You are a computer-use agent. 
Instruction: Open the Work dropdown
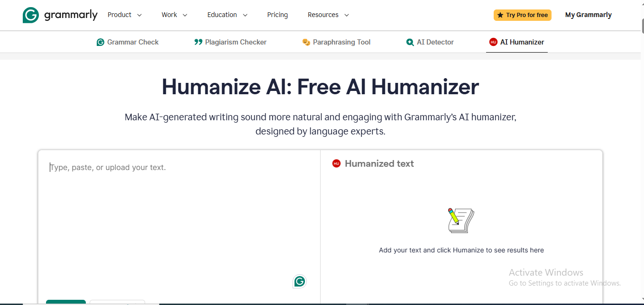tap(174, 15)
